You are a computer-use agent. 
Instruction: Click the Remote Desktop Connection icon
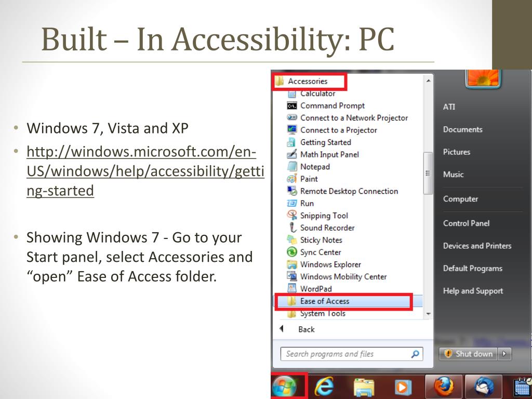292,191
